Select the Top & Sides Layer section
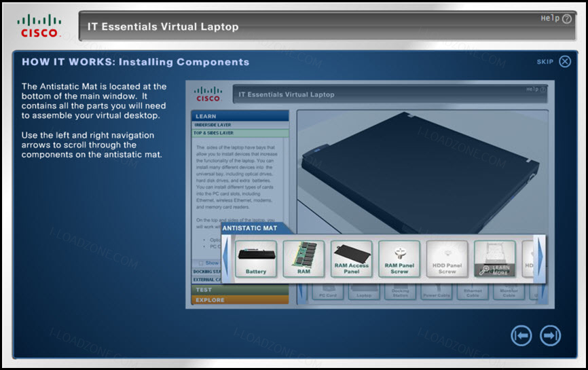 pyautogui.click(x=240, y=133)
